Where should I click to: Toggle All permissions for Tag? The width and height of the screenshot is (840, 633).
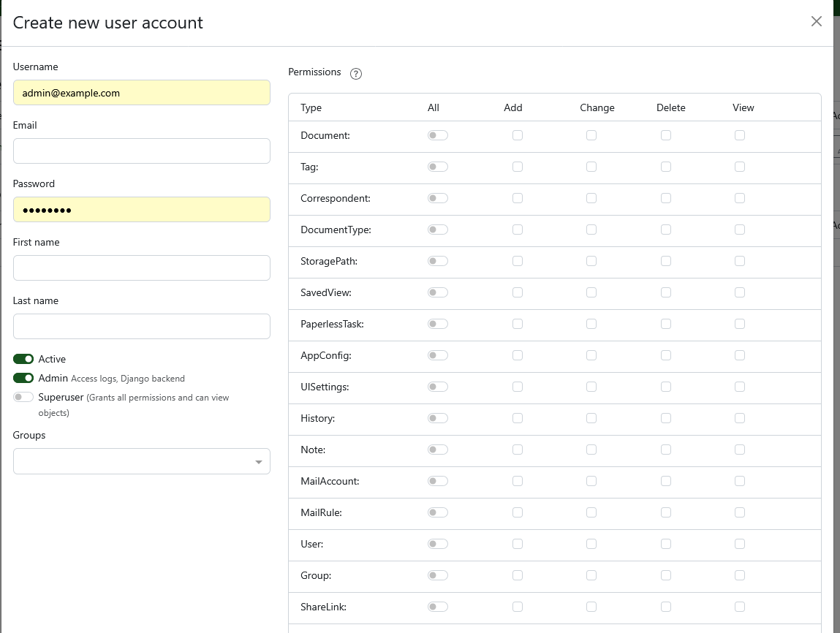pyautogui.click(x=438, y=167)
